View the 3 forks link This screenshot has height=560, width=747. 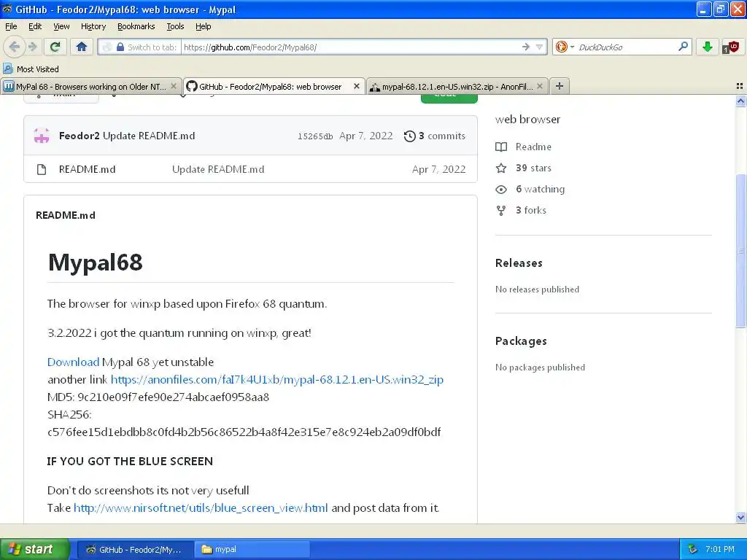click(531, 210)
